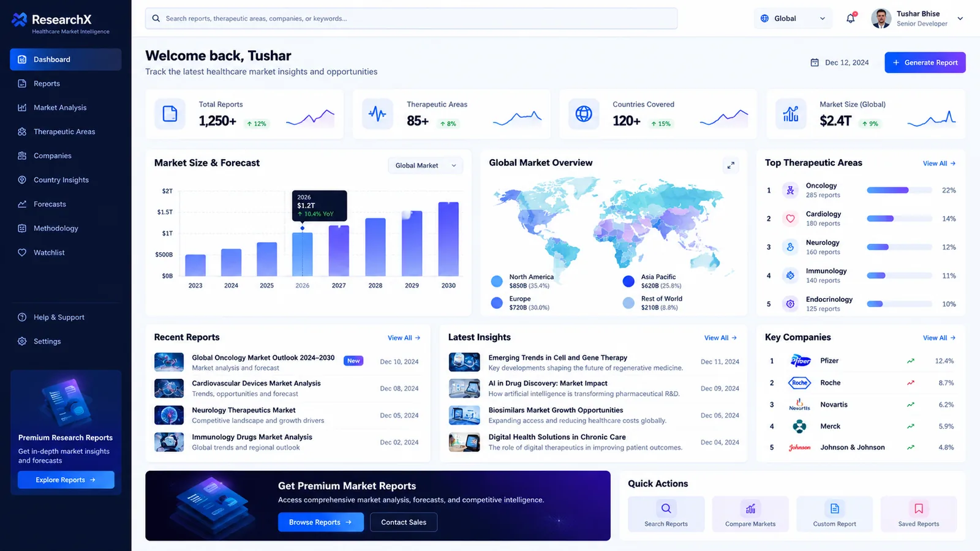
Task: Click the Novartis company logo
Action: click(800, 405)
